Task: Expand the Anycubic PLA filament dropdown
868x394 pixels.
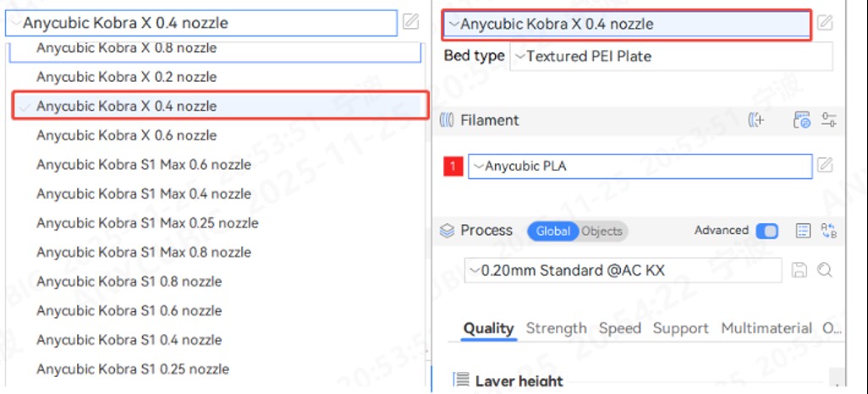Action: click(640, 167)
